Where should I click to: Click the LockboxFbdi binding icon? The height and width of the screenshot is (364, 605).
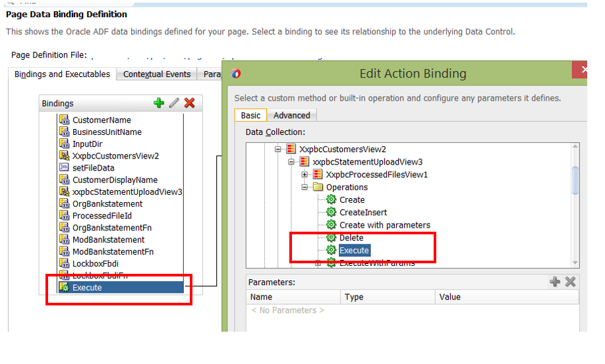(x=64, y=263)
